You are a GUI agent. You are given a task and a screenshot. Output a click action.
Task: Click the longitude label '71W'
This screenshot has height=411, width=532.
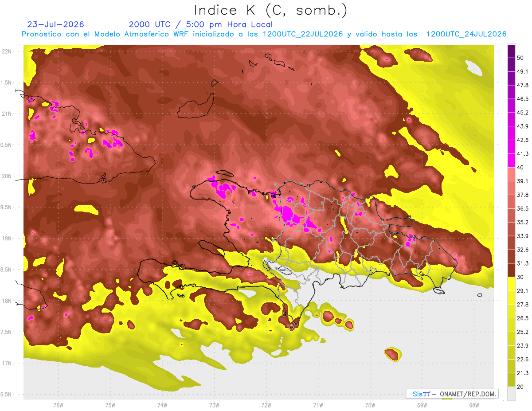click(x=318, y=405)
